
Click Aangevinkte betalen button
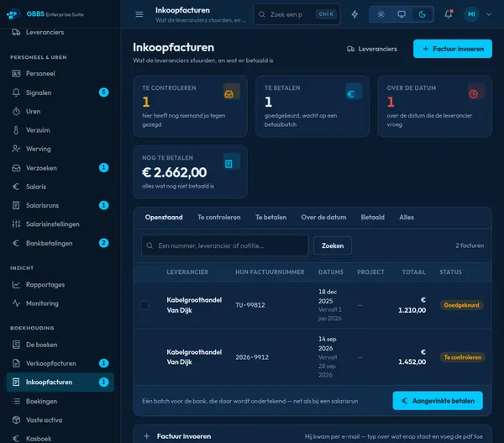point(438,400)
